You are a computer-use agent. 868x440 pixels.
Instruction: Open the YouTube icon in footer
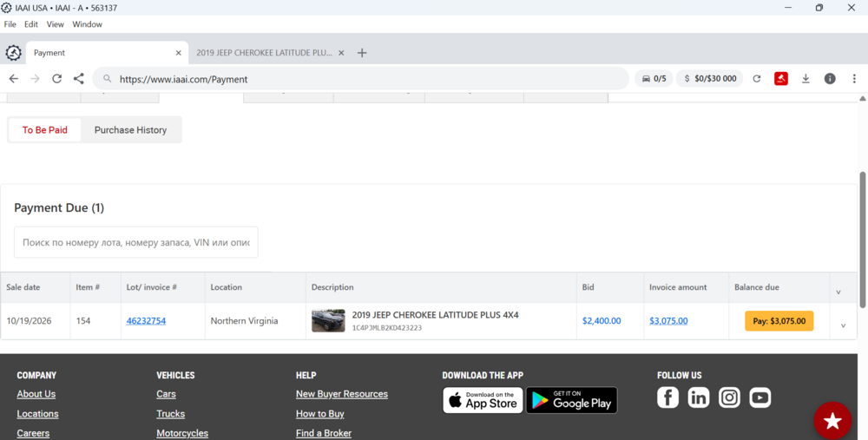[x=760, y=397]
